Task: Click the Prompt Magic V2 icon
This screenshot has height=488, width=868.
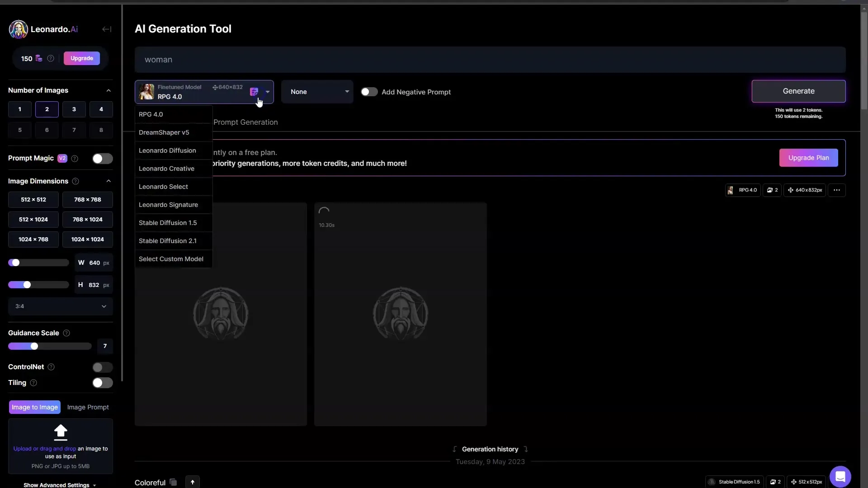Action: [62, 158]
